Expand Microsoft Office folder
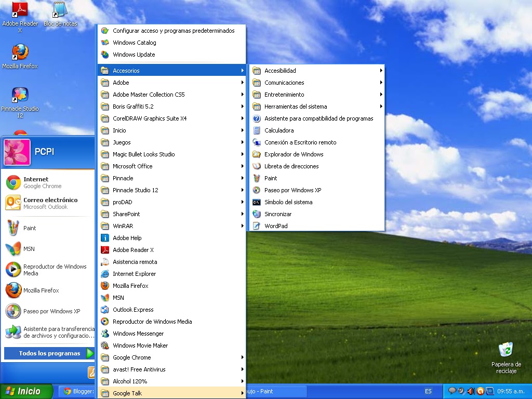This screenshot has height=399, width=532. 171,166
